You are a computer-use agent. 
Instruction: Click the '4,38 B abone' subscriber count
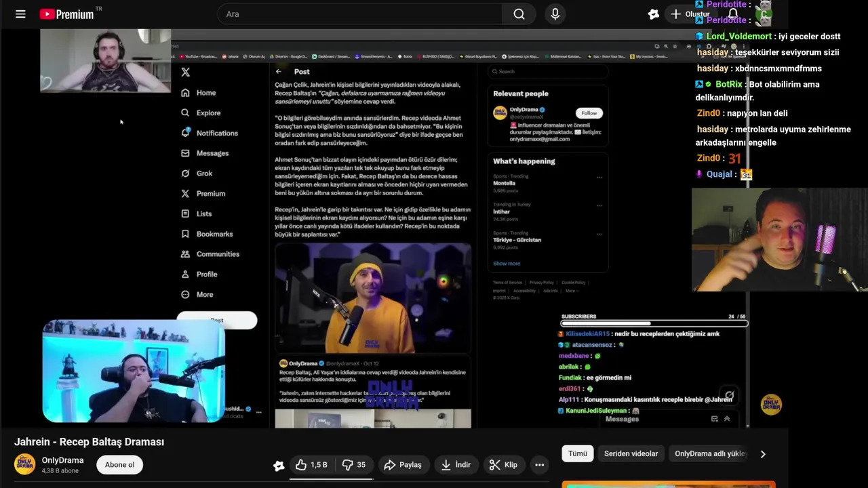click(x=60, y=471)
